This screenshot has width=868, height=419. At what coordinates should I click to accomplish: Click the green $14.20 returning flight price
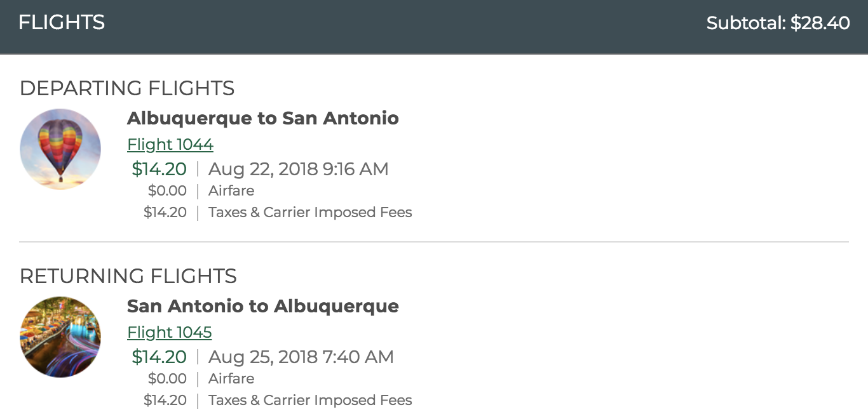pos(159,357)
